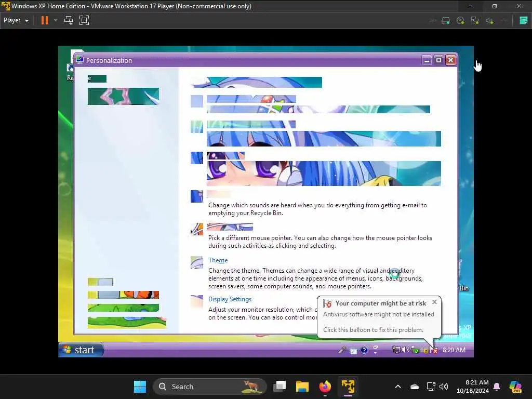Click the CD/DVD drive device icon in VMware toolbar
Viewport: 532px width, 399px height.
(460, 21)
